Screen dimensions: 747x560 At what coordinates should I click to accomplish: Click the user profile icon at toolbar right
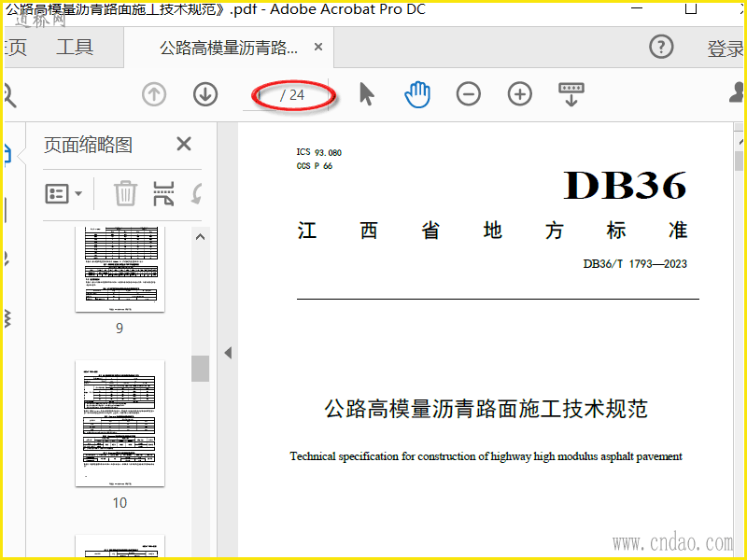click(737, 92)
